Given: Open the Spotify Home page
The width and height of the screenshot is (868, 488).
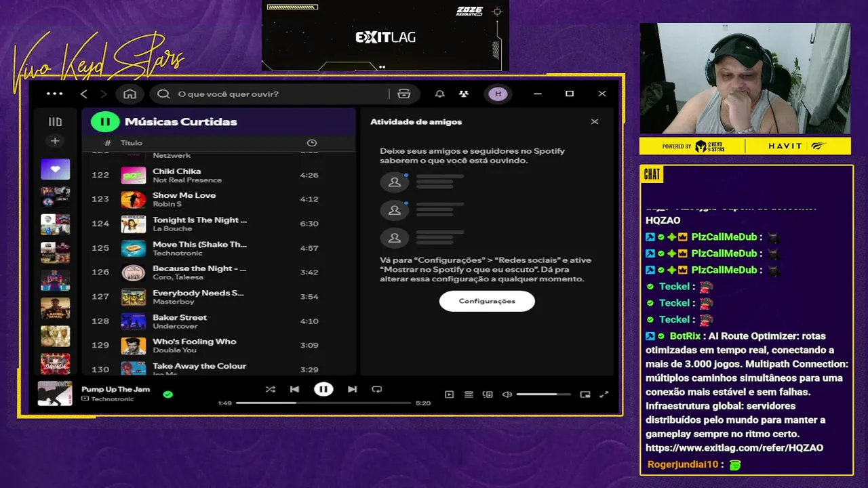Looking at the screenshot, I should pyautogui.click(x=130, y=94).
